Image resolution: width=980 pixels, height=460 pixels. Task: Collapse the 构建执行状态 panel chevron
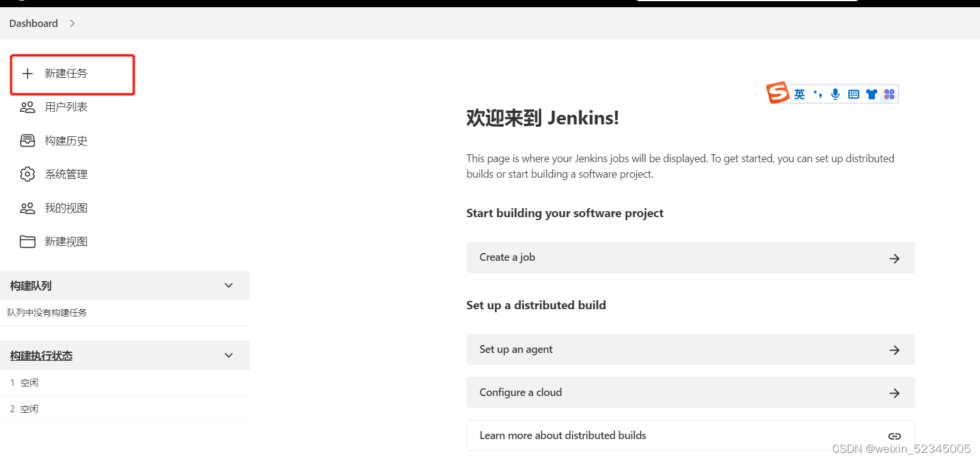coord(229,355)
